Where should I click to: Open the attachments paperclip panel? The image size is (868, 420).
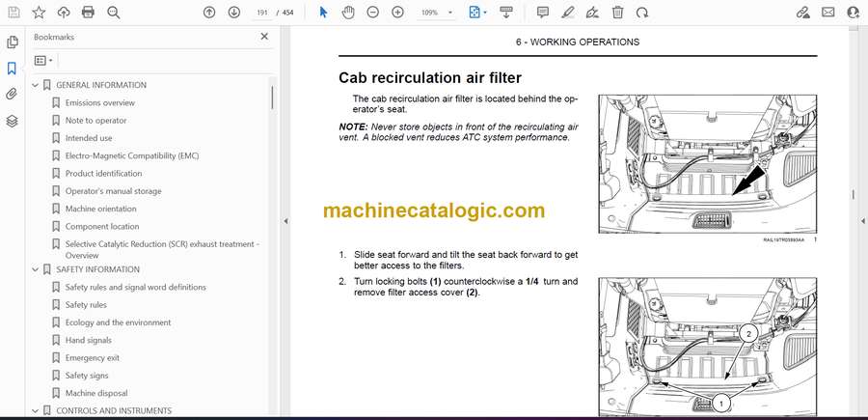[12, 95]
